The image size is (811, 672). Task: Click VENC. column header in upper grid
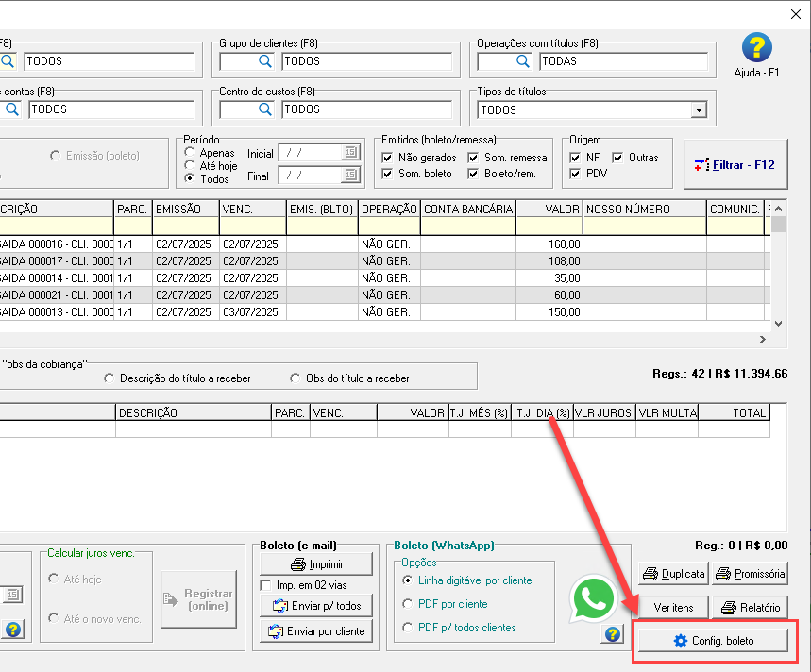[253, 209]
